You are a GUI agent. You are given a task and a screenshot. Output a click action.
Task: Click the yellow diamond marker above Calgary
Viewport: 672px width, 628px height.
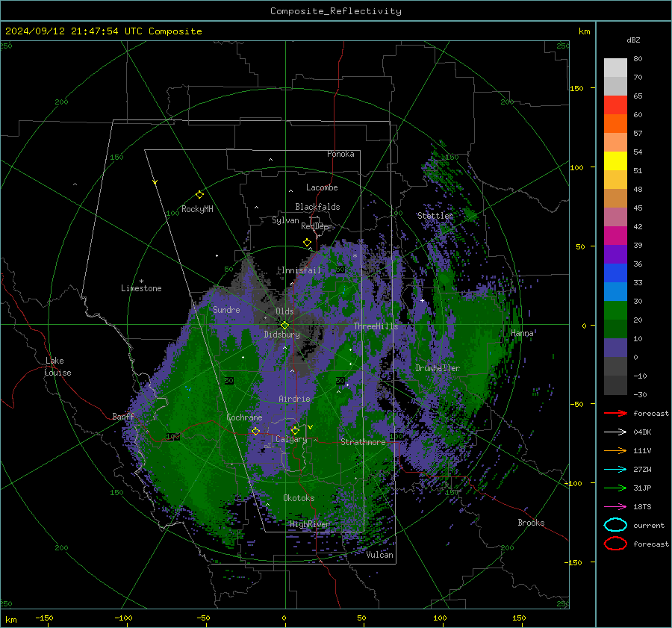click(x=295, y=430)
